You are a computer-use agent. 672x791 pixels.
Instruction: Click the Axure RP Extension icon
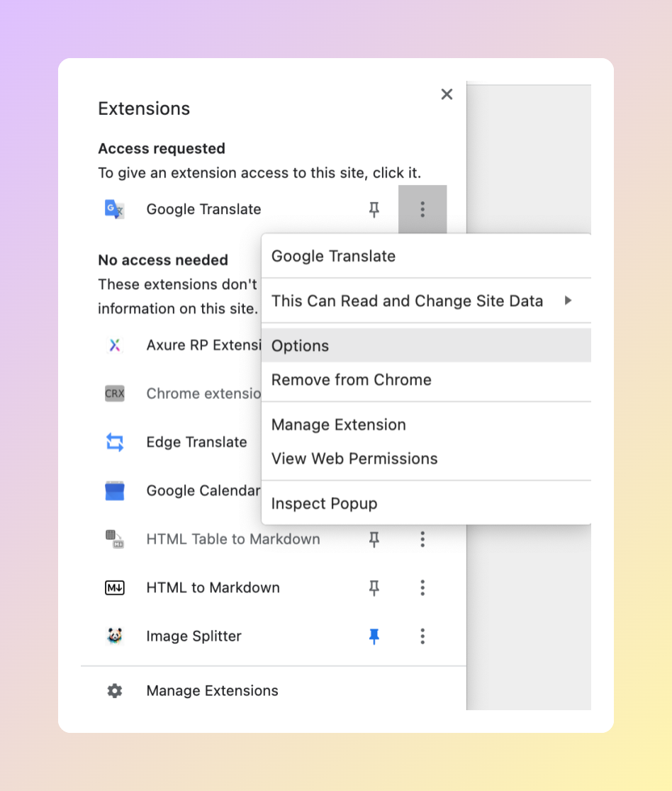(115, 345)
